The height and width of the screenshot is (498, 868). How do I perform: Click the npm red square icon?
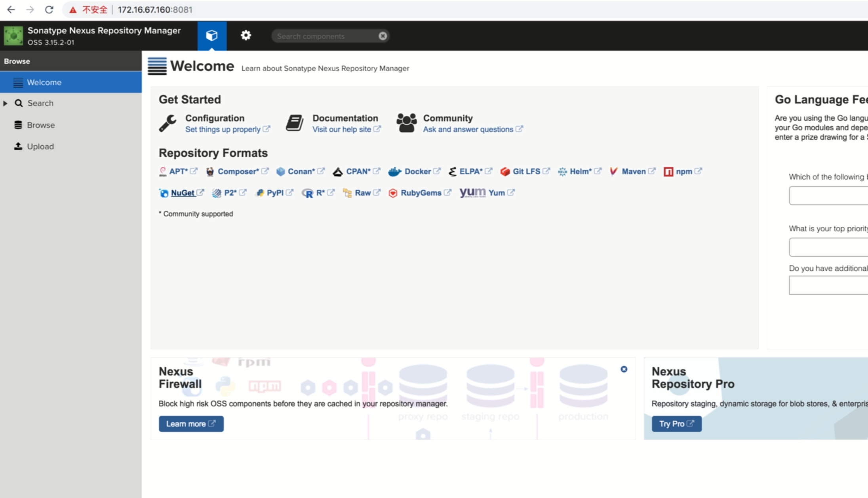[x=668, y=172]
